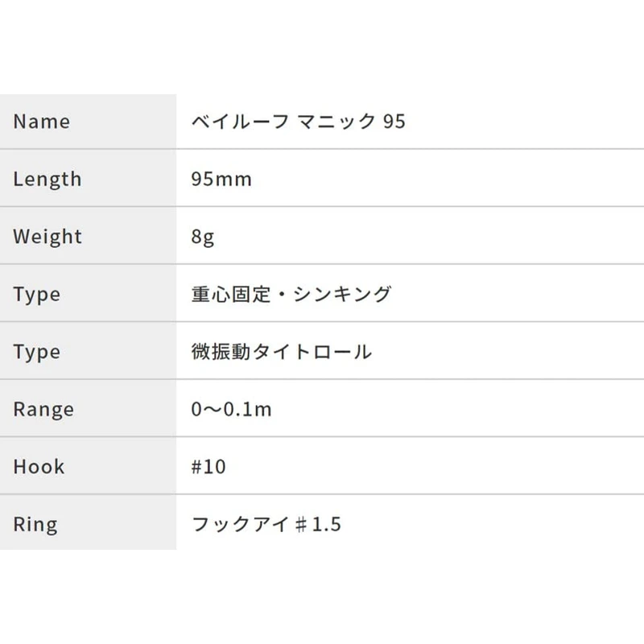Click the Length row header
Viewport: 644px width, 644px height.
(47, 179)
